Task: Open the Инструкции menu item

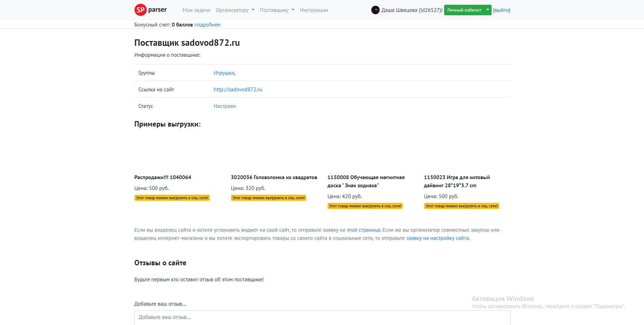Action: pos(314,10)
